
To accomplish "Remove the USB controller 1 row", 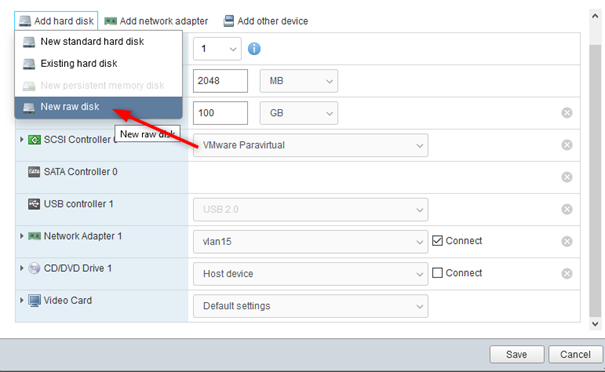I will click(567, 209).
